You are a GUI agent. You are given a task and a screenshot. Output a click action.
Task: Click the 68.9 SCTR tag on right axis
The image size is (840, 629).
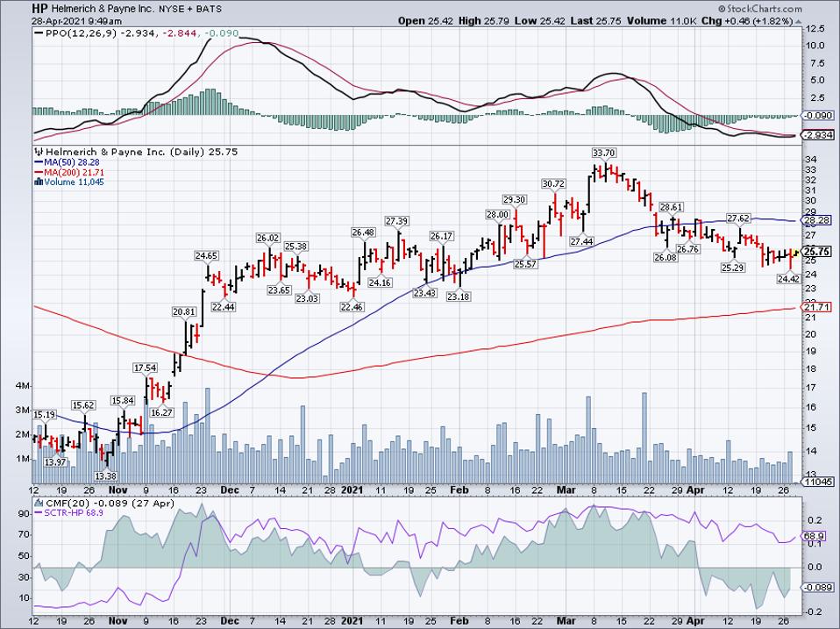[x=813, y=536]
